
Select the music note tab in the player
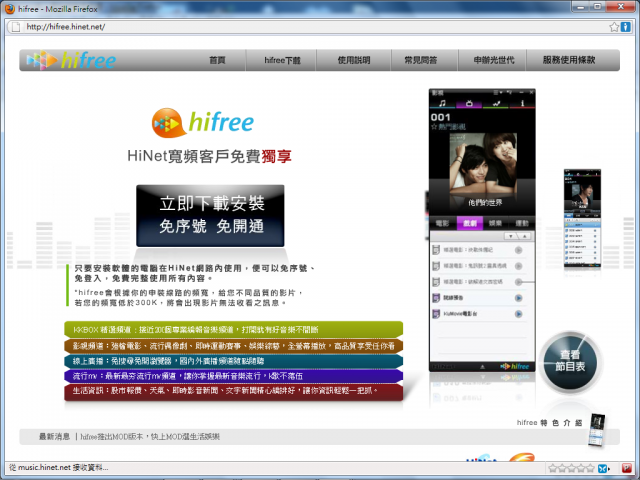tap(443, 104)
